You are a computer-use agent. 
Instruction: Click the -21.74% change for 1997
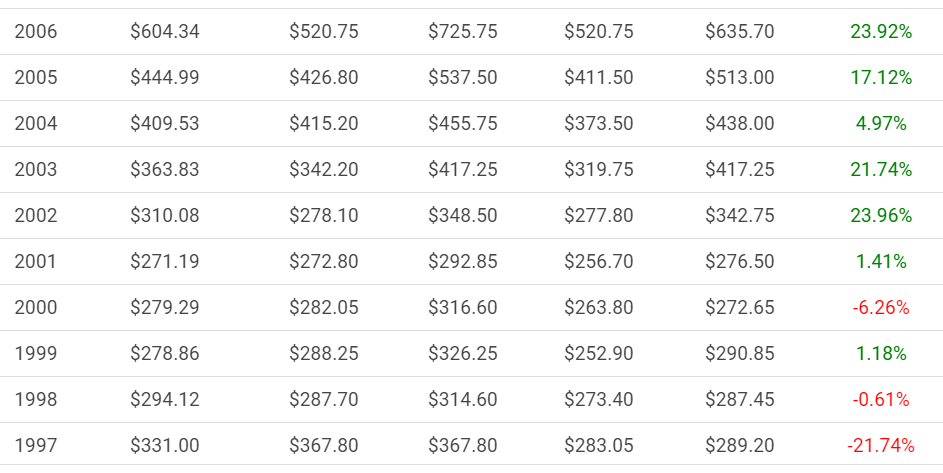tap(881, 445)
